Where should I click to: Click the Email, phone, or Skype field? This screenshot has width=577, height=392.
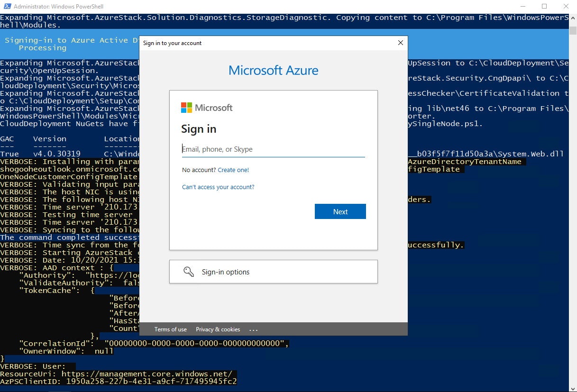274,149
